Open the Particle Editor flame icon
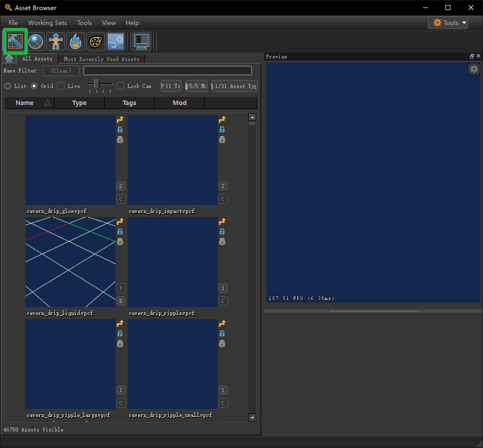 click(x=76, y=41)
